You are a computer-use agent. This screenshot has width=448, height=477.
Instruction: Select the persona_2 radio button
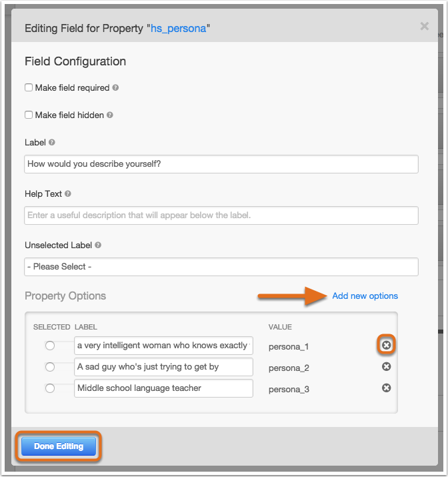(50, 367)
